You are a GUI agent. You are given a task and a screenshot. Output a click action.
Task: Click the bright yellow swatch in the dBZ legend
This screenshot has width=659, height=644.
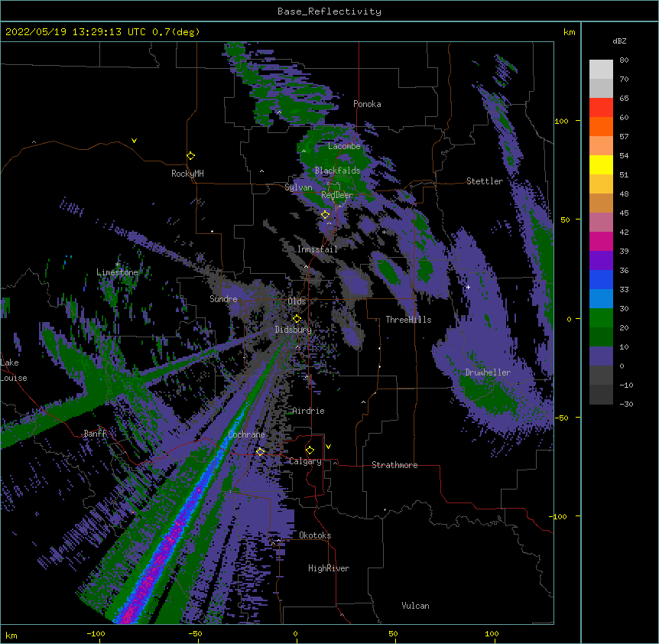pyautogui.click(x=601, y=164)
